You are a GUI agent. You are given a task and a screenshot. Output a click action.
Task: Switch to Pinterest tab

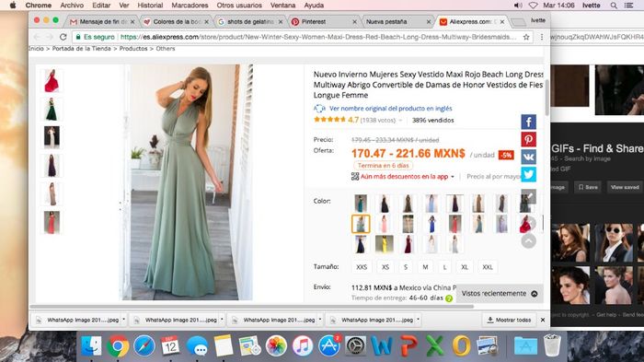tap(323, 22)
